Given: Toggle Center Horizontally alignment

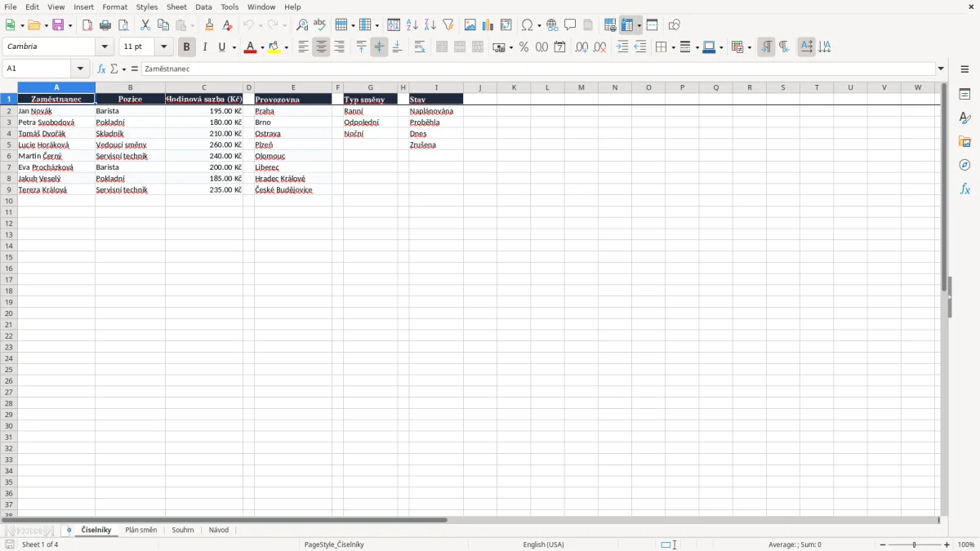Looking at the screenshot, I should click(321, 47).
